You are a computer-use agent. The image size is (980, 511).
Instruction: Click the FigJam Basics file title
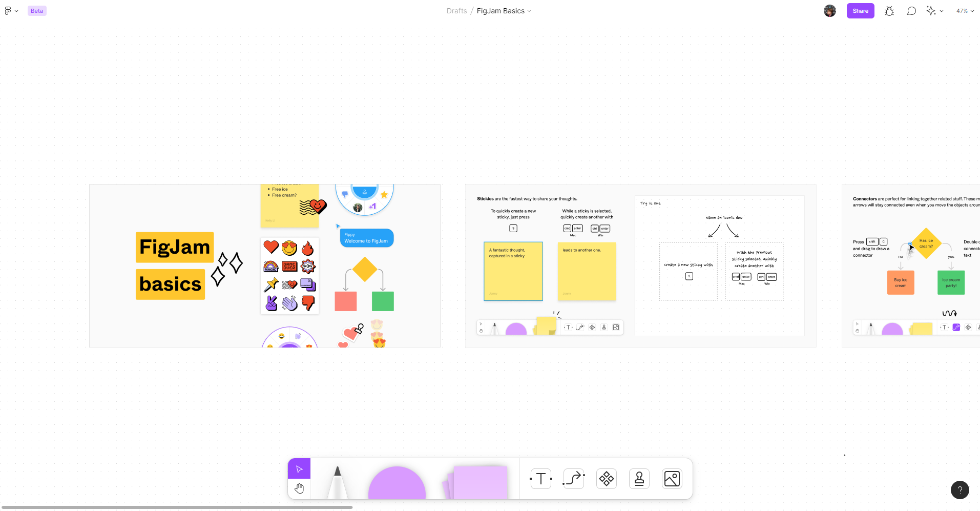click(x=501, y=11)
